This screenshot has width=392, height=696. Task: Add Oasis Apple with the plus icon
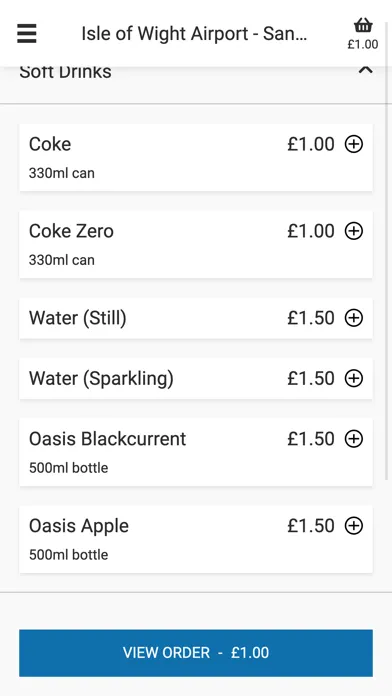tap(354, 526)
